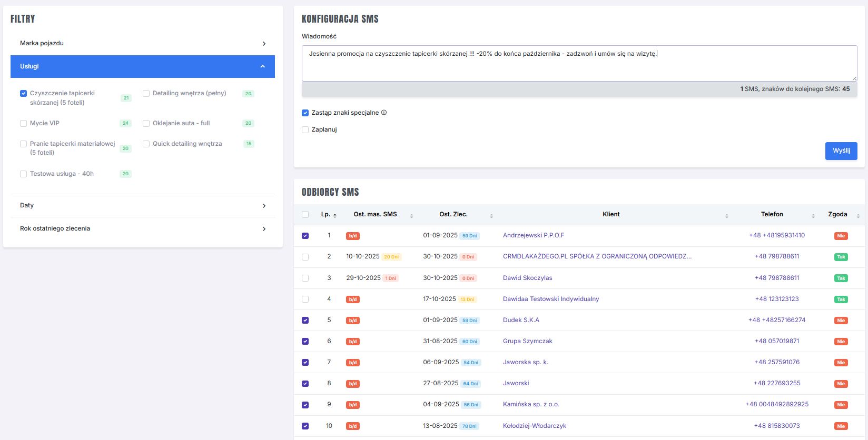Click info icon beside Zastąp znaki specjalne
This screenshot has height=440, width=868.
[x=384, y=113]
